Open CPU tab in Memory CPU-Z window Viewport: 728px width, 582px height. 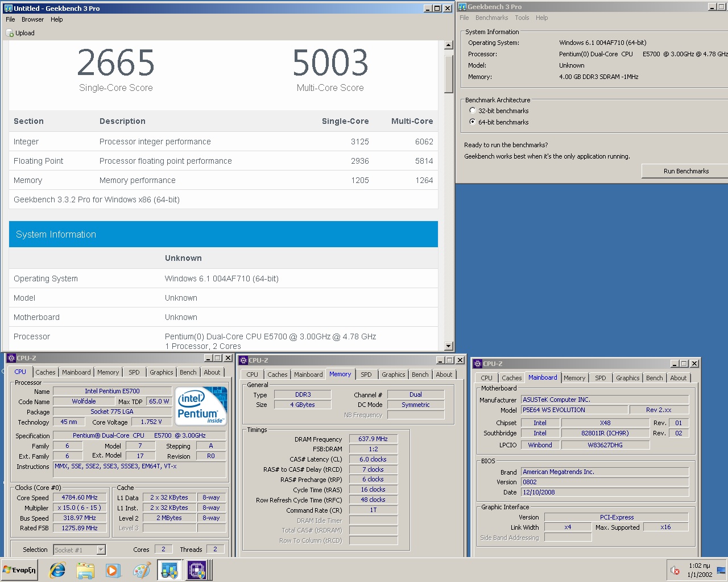pos(253,375)
